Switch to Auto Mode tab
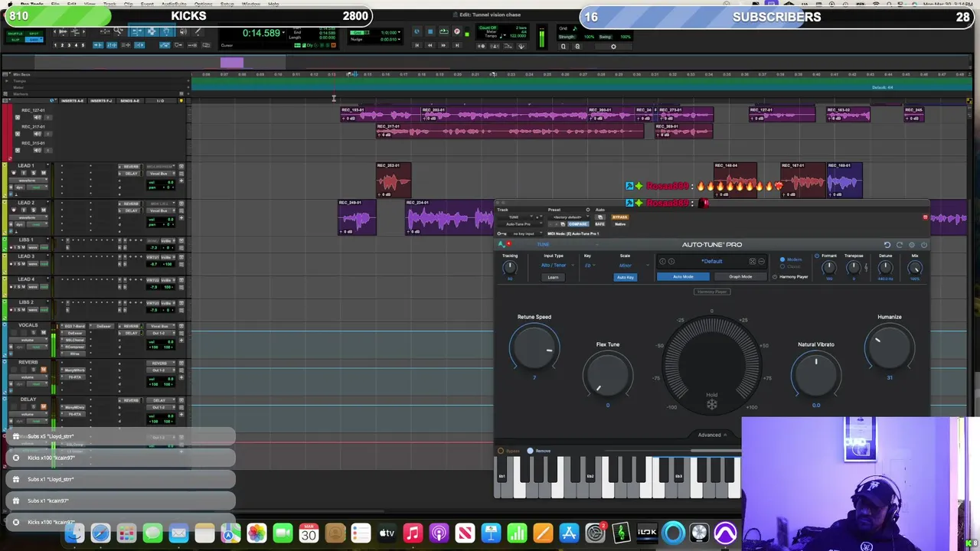The image size is (980, 551). click(x=683, y=277)
